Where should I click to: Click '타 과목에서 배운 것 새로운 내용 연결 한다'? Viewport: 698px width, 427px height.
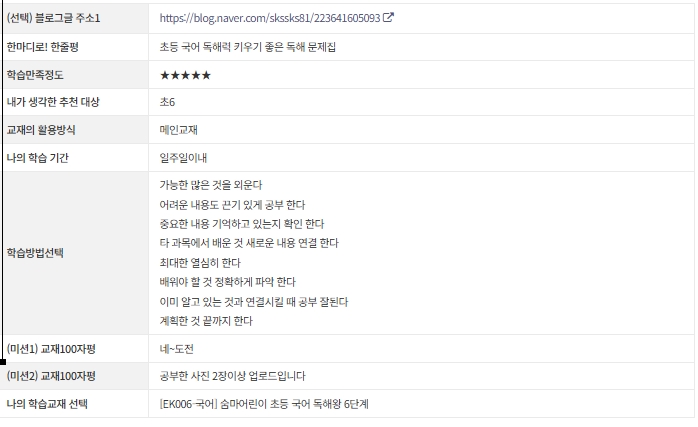coord(249,243)
